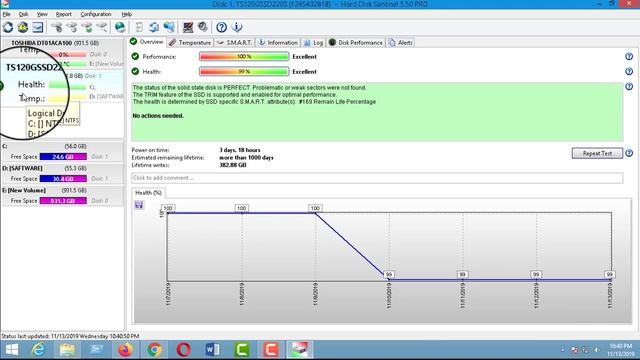
Task: Select the D: [SAFTWARE] volume header
Action: 44,168
